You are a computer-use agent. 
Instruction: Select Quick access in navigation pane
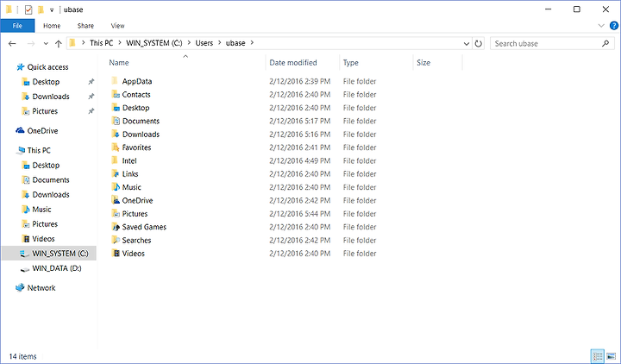point(48,67)
